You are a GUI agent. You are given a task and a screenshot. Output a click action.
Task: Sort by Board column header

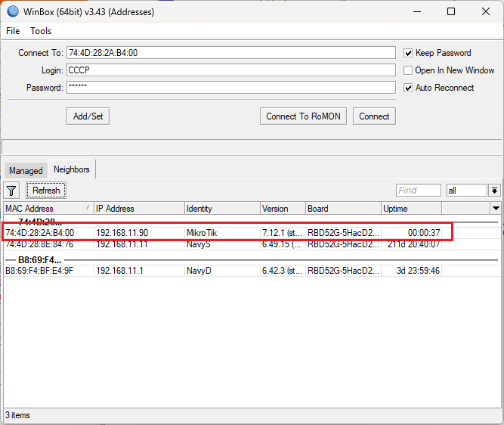coord(343,209)
